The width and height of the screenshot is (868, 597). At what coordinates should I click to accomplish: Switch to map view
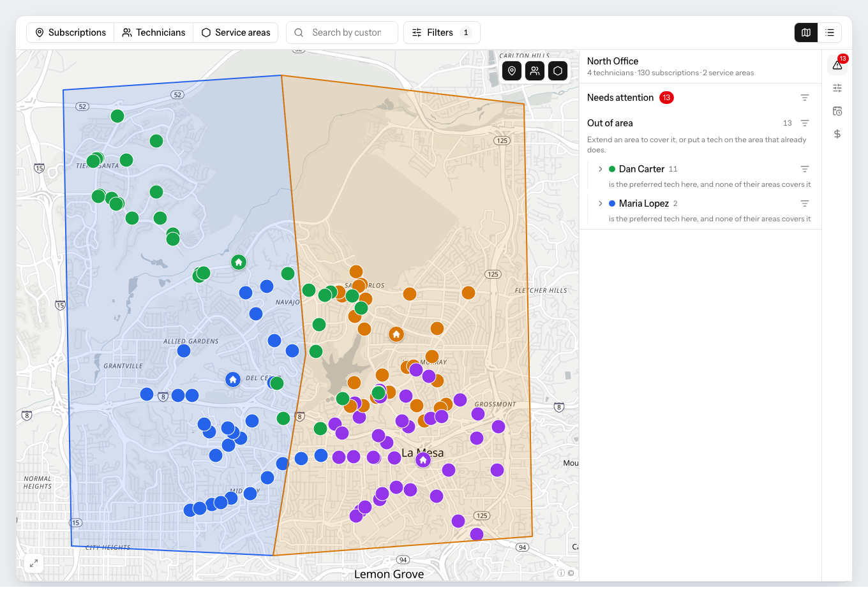806,33
